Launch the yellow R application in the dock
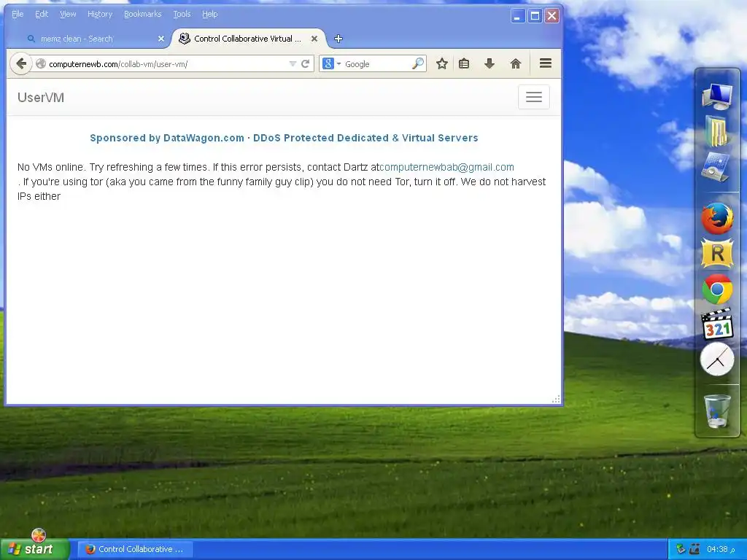Screen dimensions: 747x560 pyautogui.click(x=717, y=253)
